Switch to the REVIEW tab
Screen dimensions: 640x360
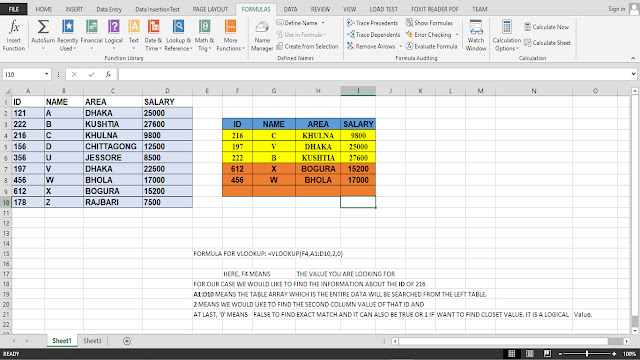[x=320, y=9]
